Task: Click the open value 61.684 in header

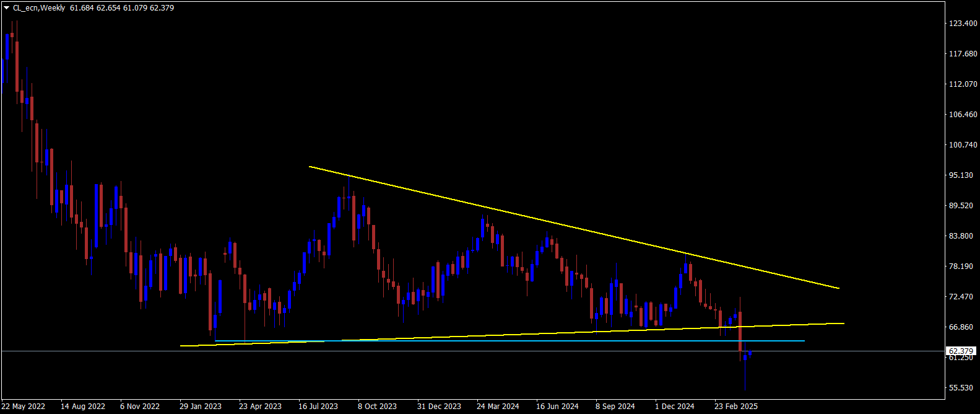Action: coord(82,8)
